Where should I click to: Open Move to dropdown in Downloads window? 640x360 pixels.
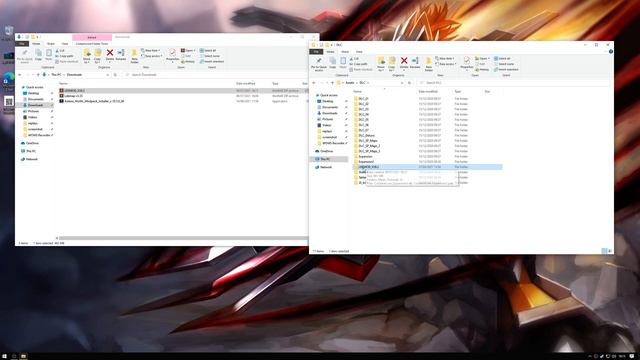(x=87, y=56)
